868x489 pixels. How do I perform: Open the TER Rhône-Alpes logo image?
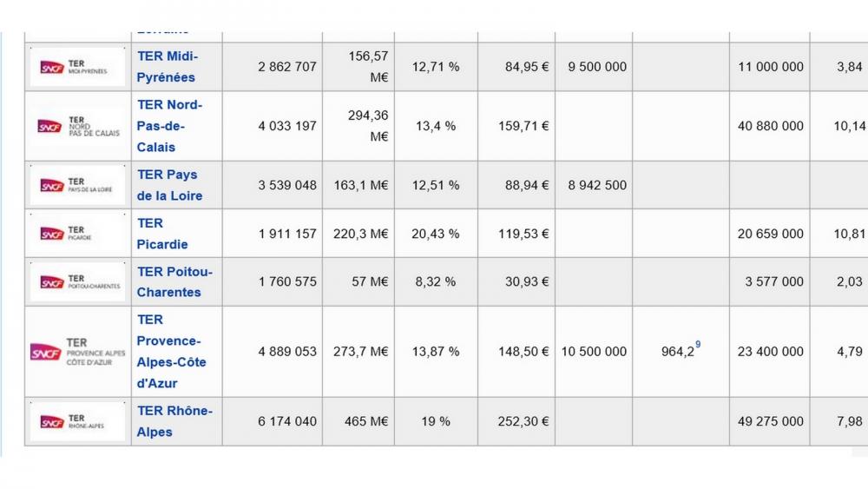77,421
